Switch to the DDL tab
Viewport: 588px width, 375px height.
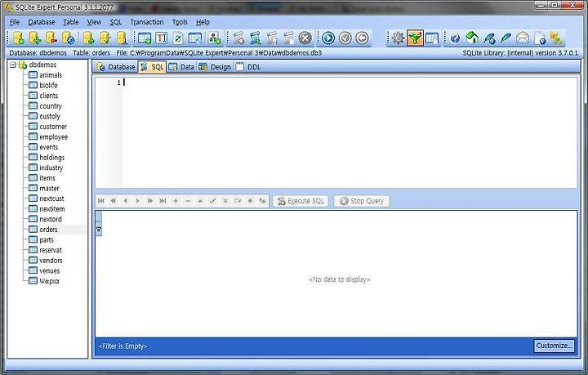(248, 67)
